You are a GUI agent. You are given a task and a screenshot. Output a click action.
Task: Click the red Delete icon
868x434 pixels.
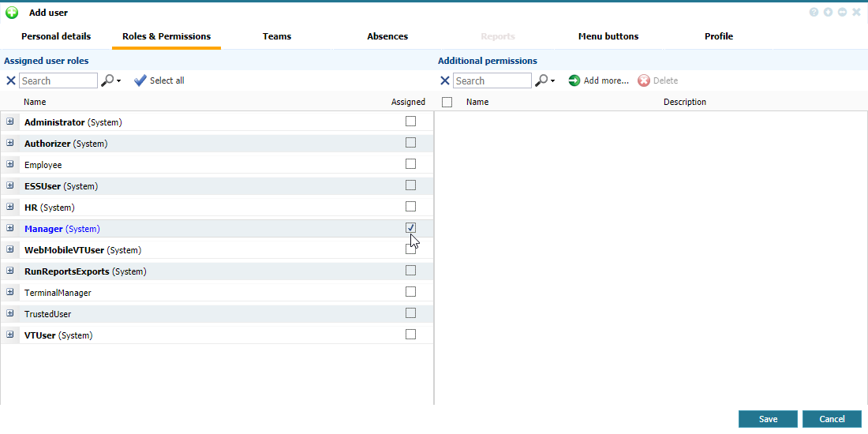coord(644,80)
